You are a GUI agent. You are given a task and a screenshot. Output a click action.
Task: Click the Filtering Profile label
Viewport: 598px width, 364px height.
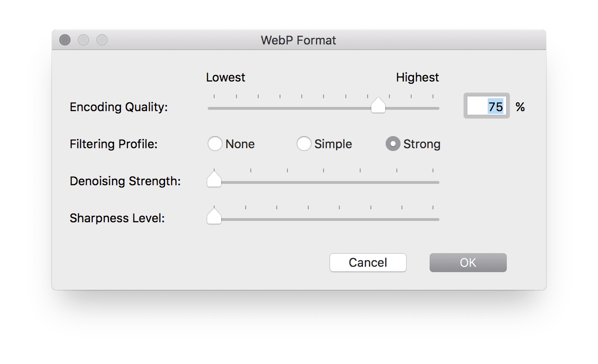coord(114,144)
